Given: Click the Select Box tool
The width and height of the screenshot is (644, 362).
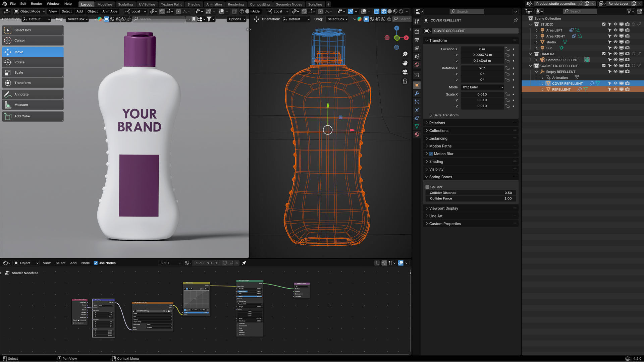Looking at the screenshot, I should (x=33, y=30).
